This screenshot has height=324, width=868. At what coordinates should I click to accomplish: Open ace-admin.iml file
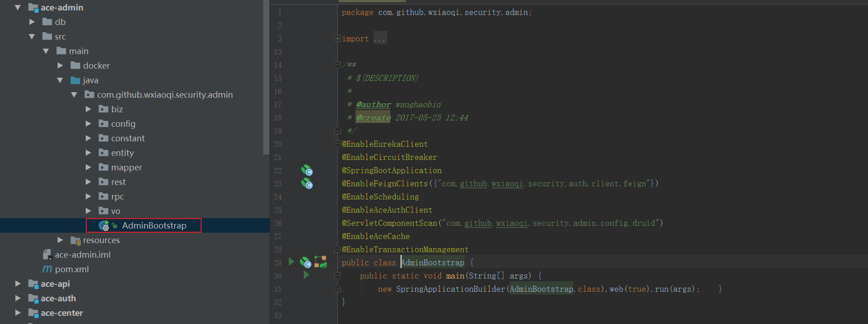pos(83,254)
